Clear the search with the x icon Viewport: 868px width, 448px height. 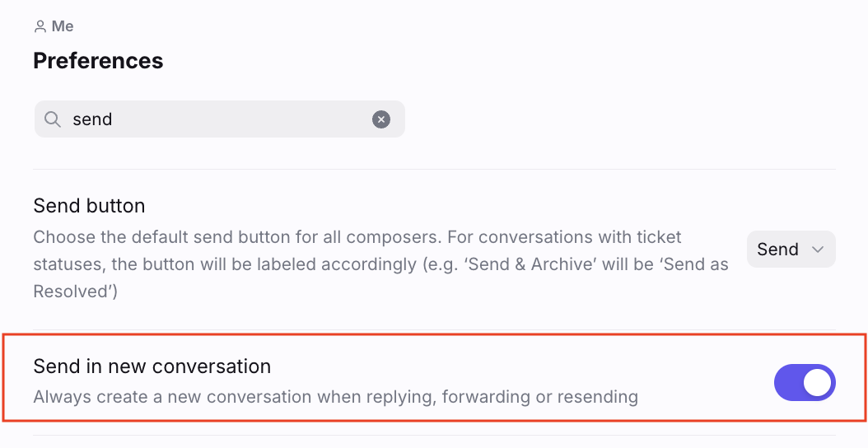pos(380,119)
